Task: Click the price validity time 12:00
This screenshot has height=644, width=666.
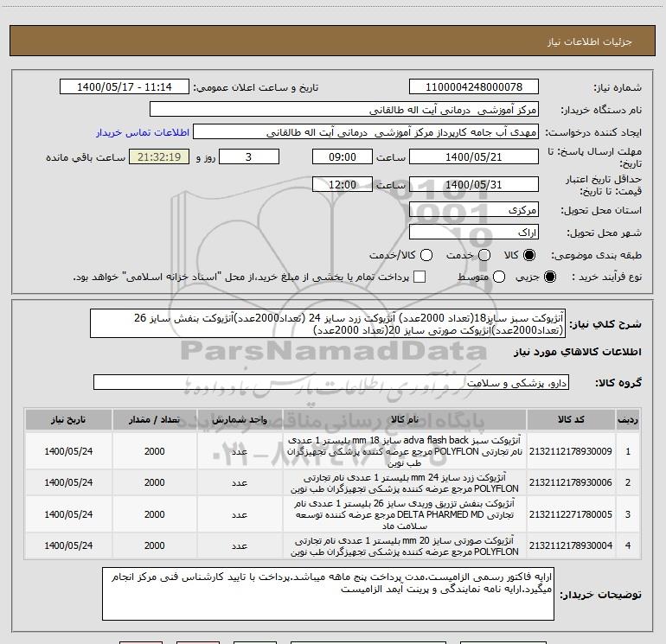Action: 343,184
